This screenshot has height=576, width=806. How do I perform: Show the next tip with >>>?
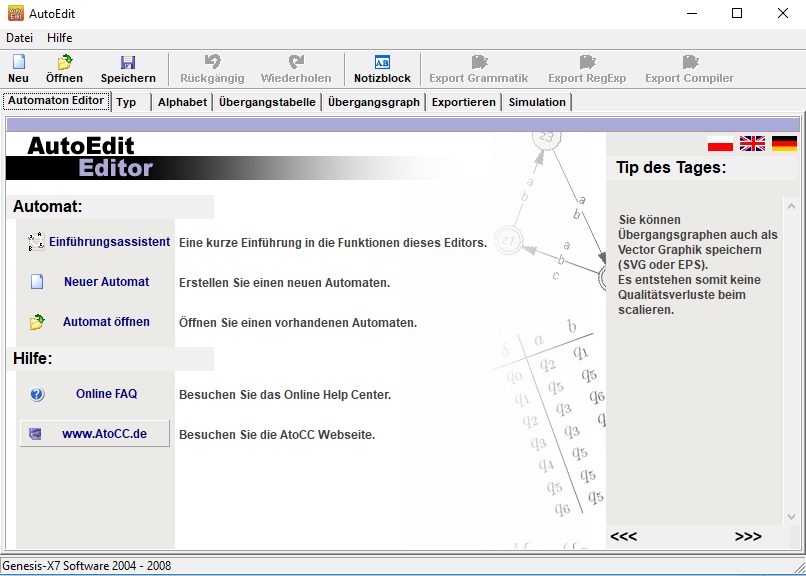pyautogui.click(x=748, y=536)
